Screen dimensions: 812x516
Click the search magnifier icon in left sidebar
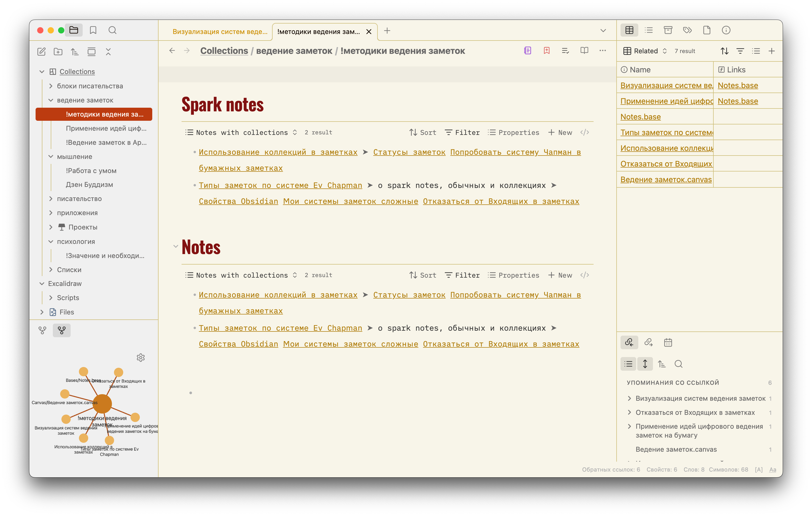112,30
